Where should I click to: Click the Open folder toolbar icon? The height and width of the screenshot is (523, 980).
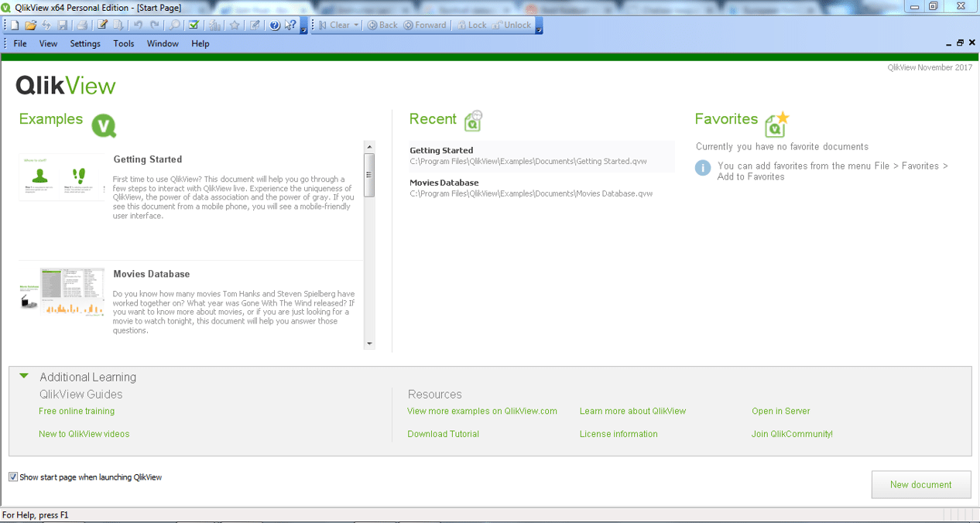pos(31,25)
